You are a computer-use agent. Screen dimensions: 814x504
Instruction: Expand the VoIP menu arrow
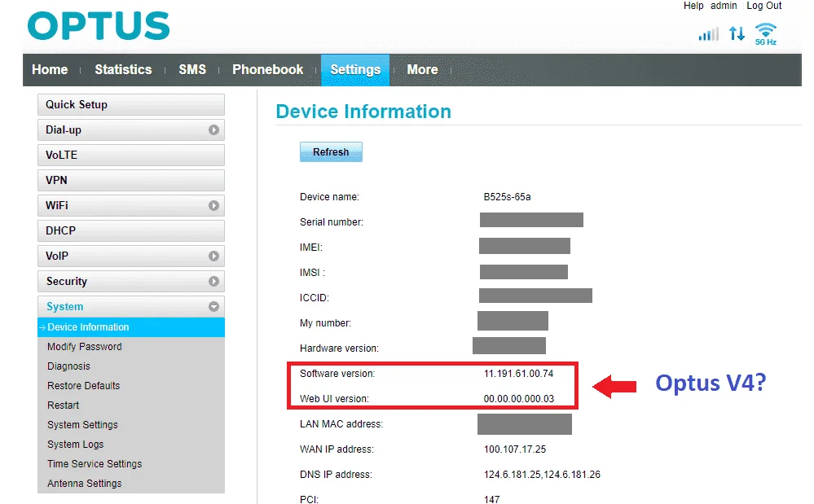pos(213,256)
